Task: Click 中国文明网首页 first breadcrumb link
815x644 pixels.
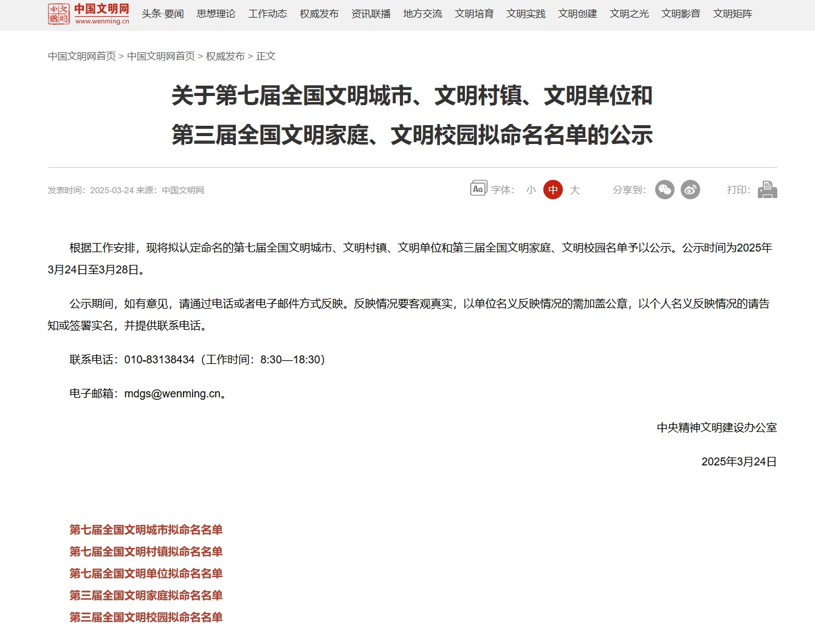Action: coord(82,56)
